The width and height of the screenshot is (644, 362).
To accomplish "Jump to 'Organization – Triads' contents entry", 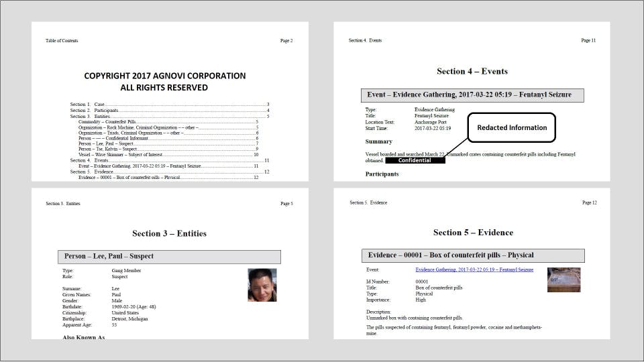I will tap(168, 133).
